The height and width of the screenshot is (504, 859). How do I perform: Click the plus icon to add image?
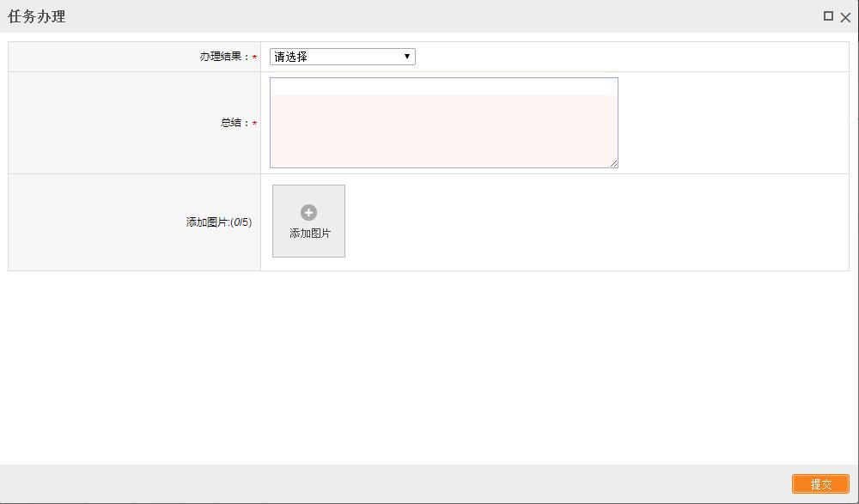308,213
